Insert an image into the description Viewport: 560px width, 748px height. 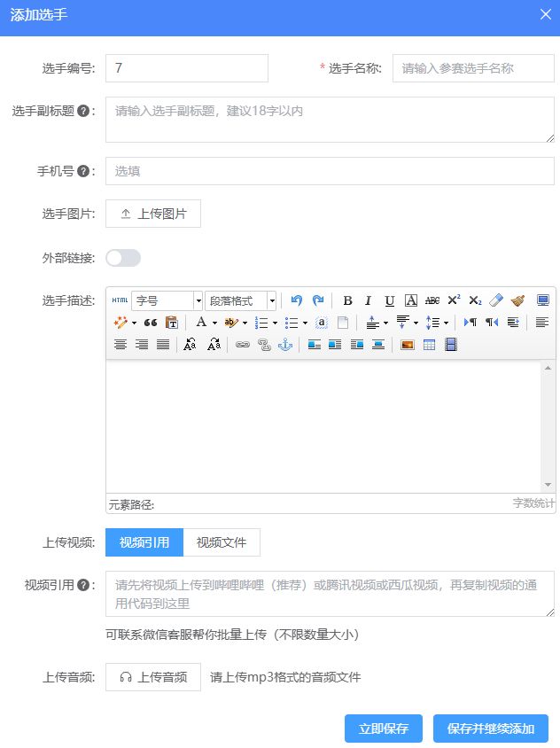point(408,345)
